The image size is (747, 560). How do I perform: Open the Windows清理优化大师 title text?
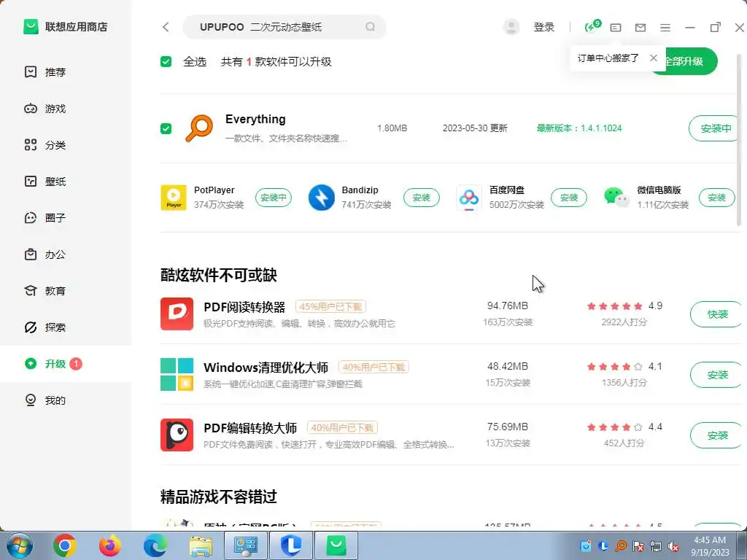point(266,367)
